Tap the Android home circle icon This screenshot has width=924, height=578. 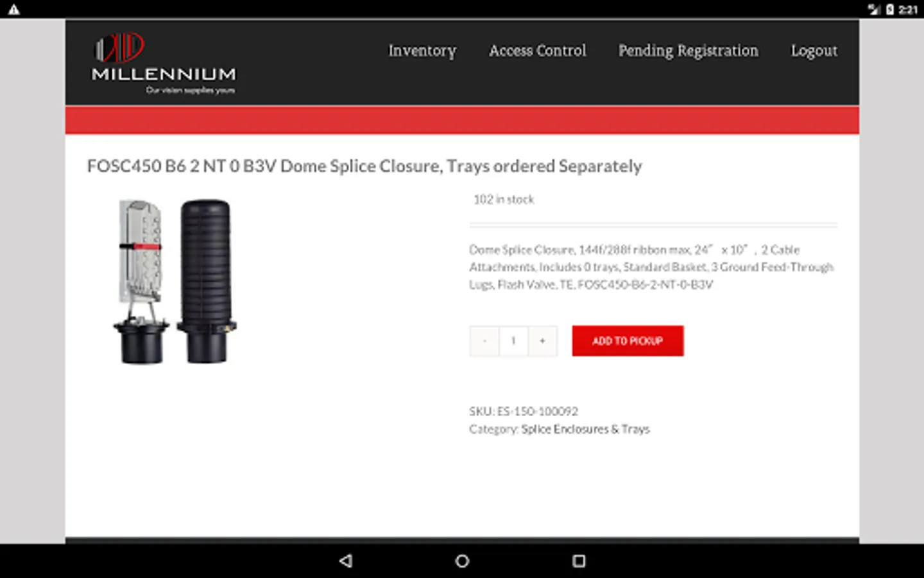pyautogui.click(x=462, y=561)
